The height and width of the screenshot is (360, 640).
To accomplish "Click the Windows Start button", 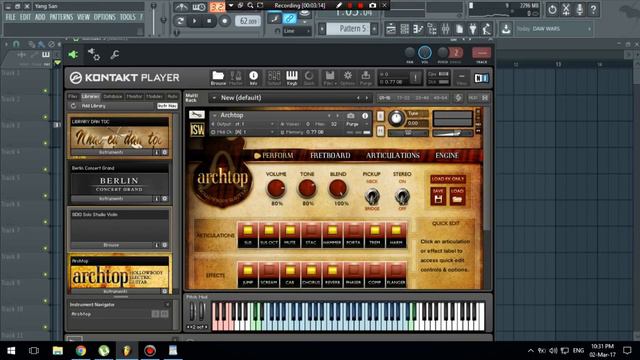I will point(11,350).
